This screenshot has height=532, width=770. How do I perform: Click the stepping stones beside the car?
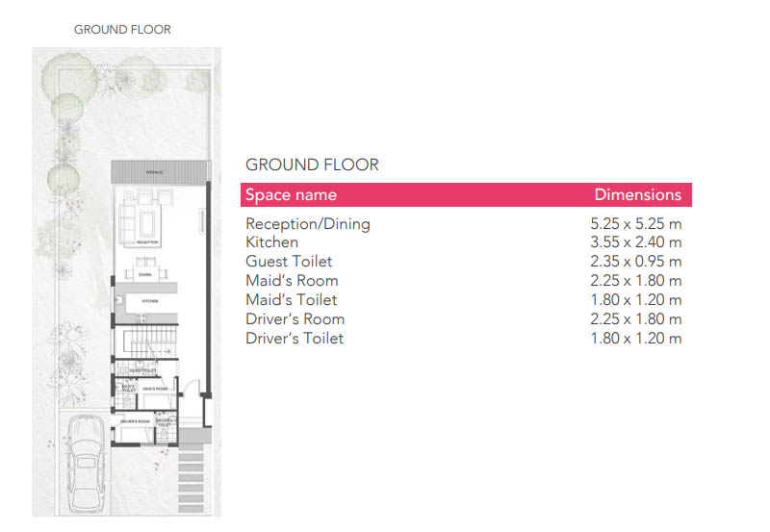point(190,471)
